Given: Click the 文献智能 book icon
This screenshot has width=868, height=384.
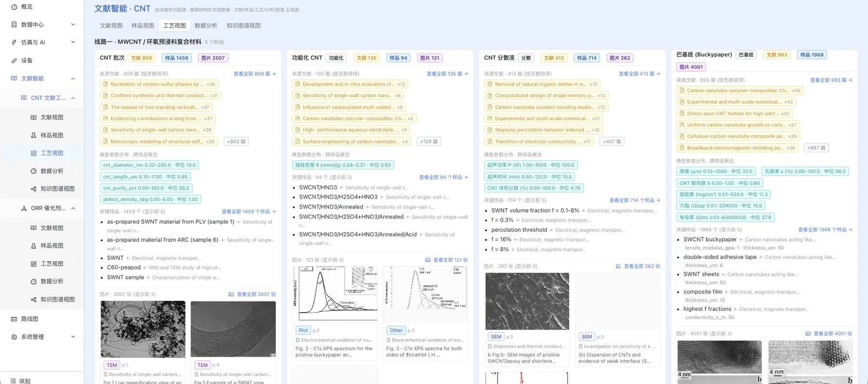Looking at the screenshot, I should [14, 79].
